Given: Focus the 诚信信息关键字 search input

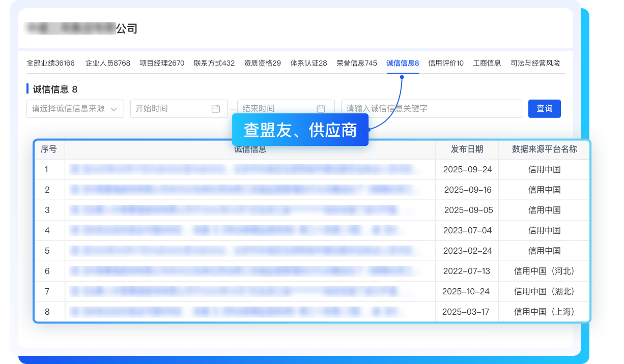Looking at the screenshot, I should (431, 109).
